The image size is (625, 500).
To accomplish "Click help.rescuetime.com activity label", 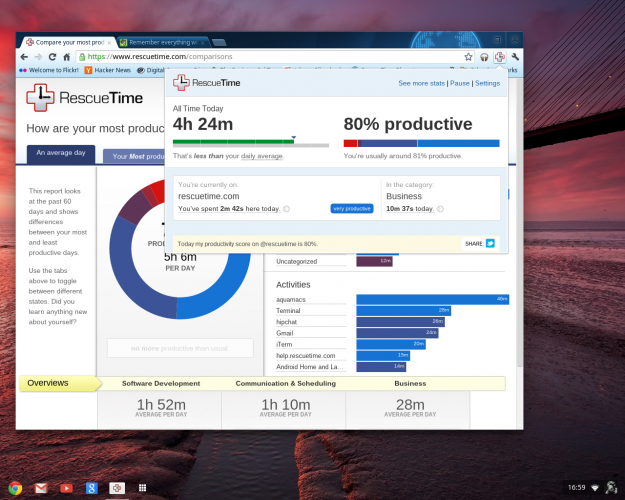I will coord(306,355).
